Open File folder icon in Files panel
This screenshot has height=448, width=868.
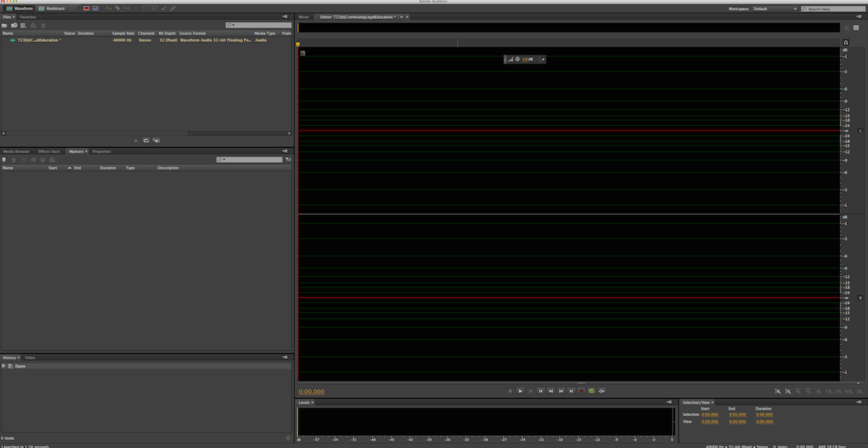click(x=5, y=25)
